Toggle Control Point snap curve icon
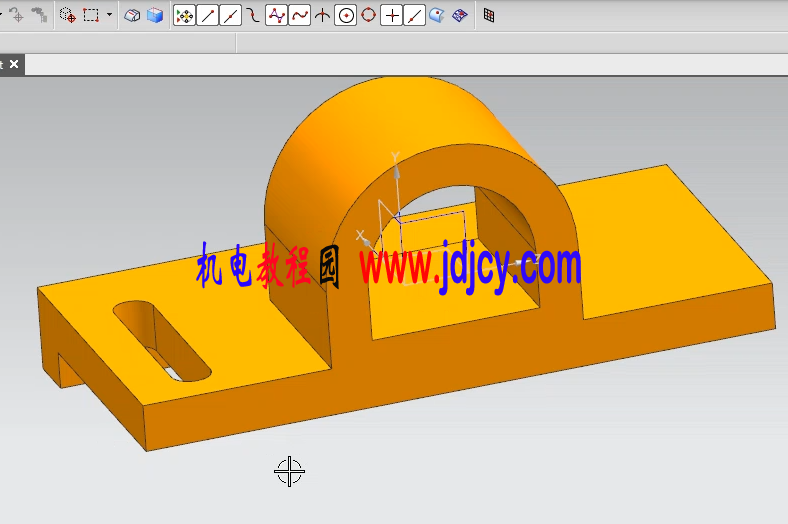 coord(253,16)
